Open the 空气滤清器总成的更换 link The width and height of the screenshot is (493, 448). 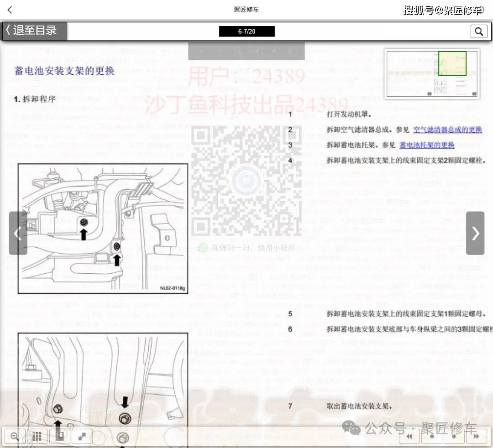point(447,130)
